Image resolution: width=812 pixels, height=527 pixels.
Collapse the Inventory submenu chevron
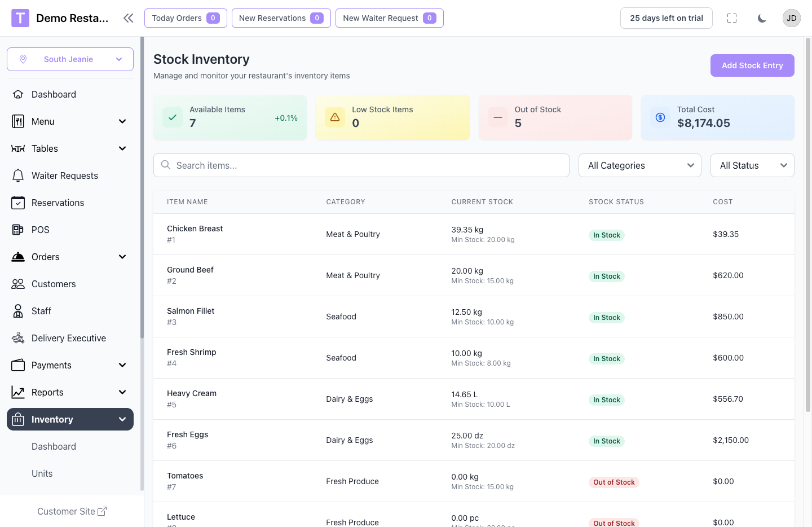(122, 419)
